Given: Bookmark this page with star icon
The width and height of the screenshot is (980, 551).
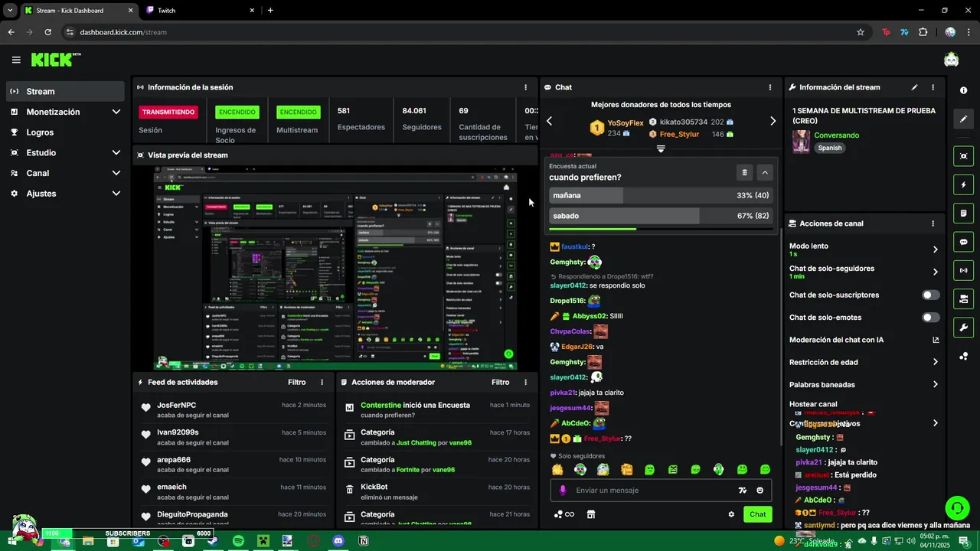Looking at the screenshot, I should click(x=861, y=32).
